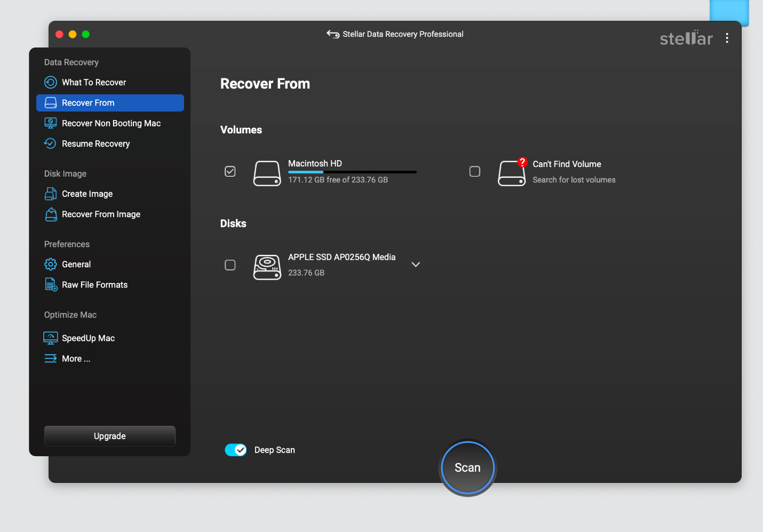Click the Upgrade button
The height and width of the screenshot is (532, 763).
110,436
